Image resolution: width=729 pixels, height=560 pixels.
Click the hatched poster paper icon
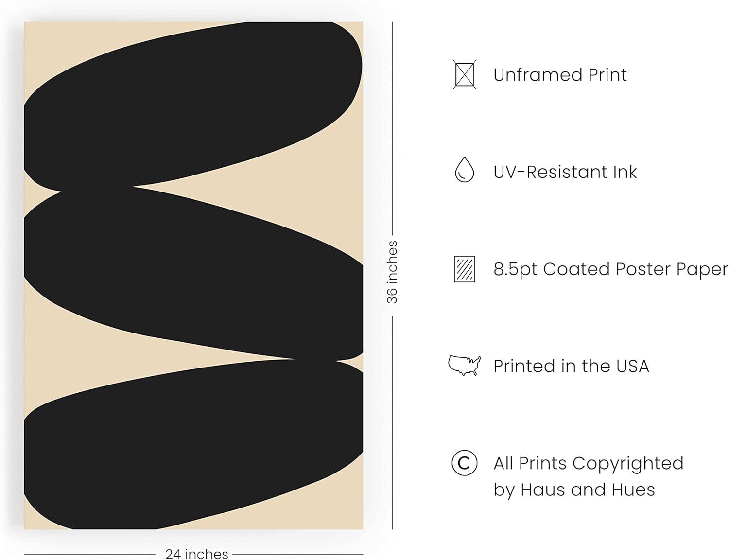coord(464,269)
